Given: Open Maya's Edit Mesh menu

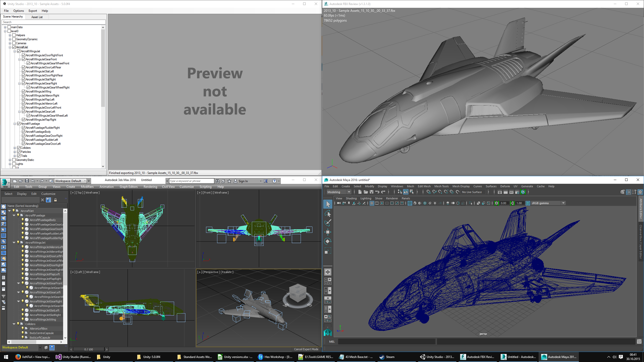Looking at the screenshot, I should click(x=424, y=186).
